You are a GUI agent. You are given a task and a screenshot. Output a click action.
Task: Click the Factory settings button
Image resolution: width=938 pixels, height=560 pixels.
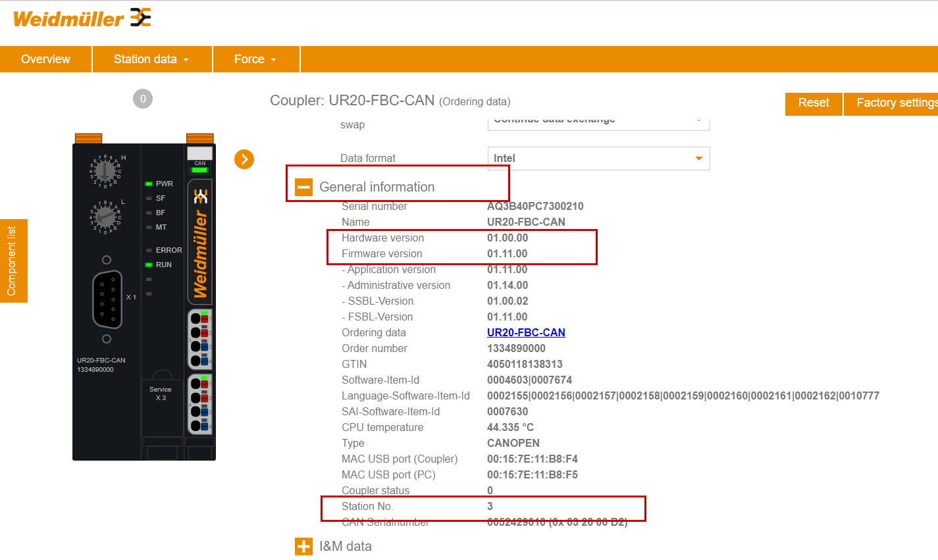(x=891, y=103)
